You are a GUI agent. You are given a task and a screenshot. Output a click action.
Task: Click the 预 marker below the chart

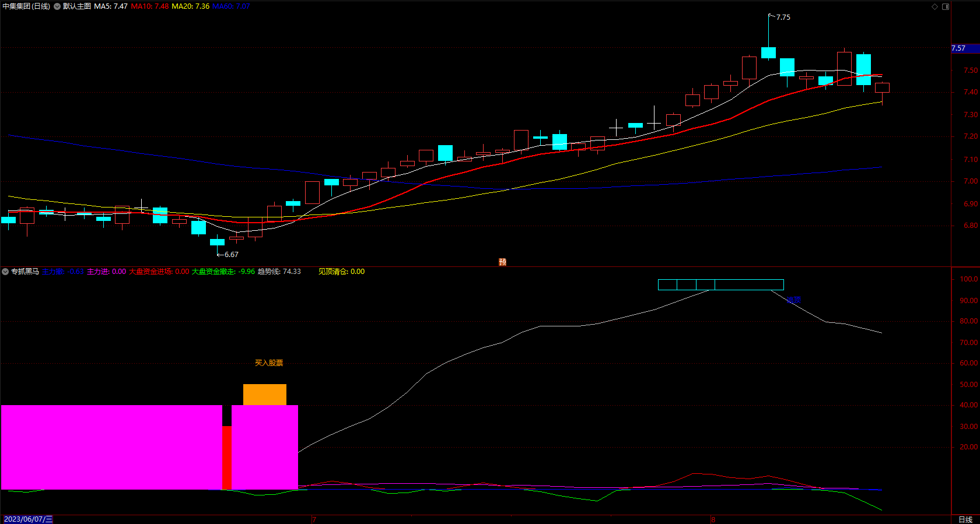[x=502, y=262]
